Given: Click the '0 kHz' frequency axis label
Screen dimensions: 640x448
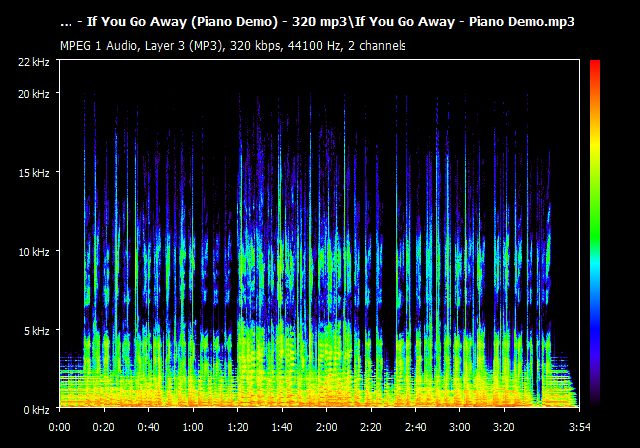Looking at the screenshot, I should (x=36, y=410).
